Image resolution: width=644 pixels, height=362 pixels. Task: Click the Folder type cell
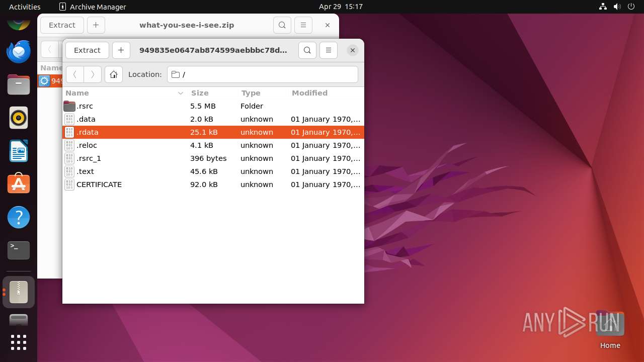click(x=252, y=106)
